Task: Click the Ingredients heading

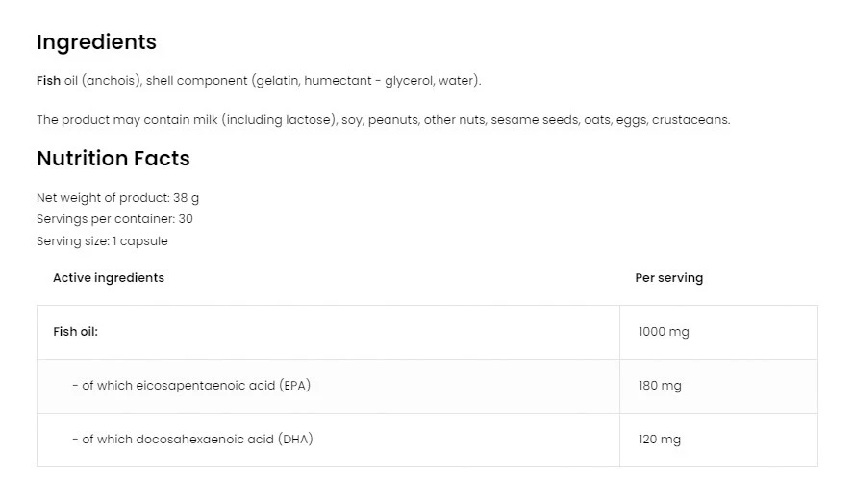Action: tap(96, 42)
